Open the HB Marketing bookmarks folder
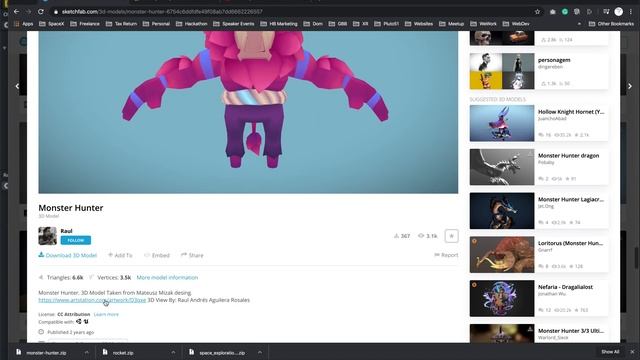The height and width of the screenshot is (360, 640). [x=279, y=24]
